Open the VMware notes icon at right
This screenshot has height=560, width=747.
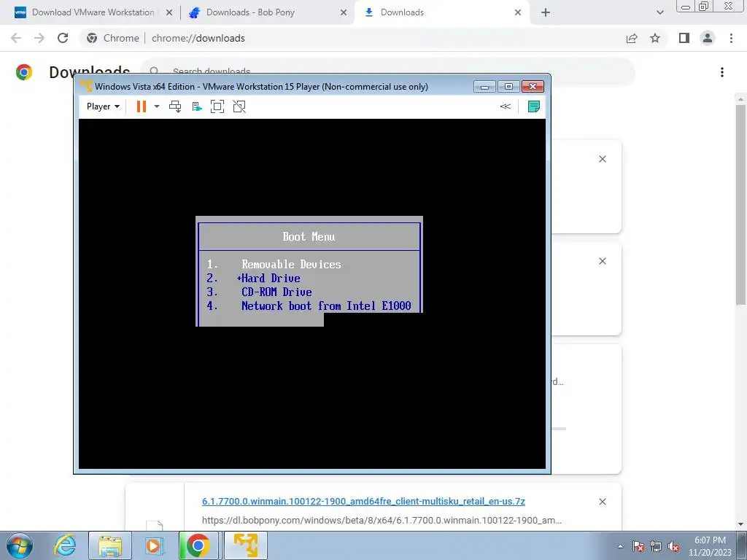pos(534,106)
